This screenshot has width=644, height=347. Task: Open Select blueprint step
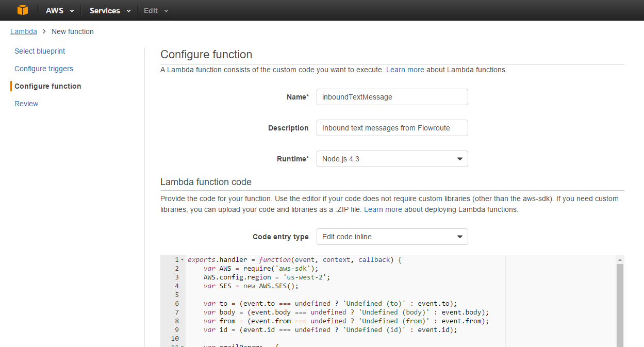pyautogui.click(x=40, y=51)
